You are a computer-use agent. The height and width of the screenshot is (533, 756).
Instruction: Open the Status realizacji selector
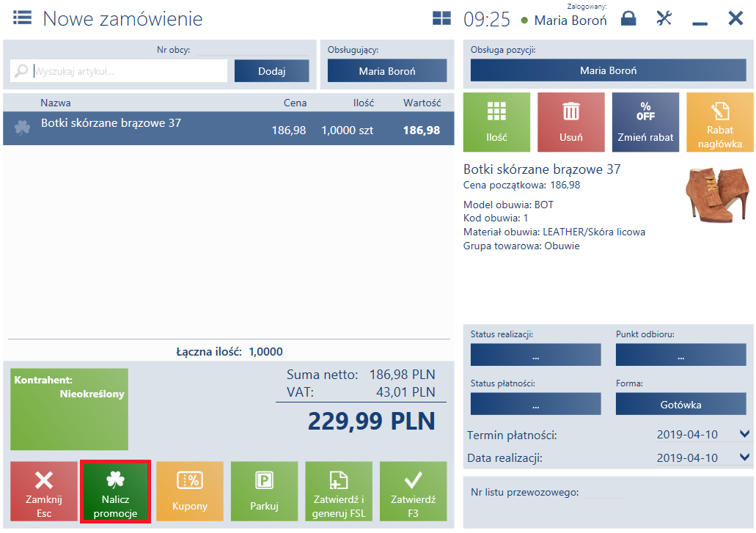tap(536, 355)
